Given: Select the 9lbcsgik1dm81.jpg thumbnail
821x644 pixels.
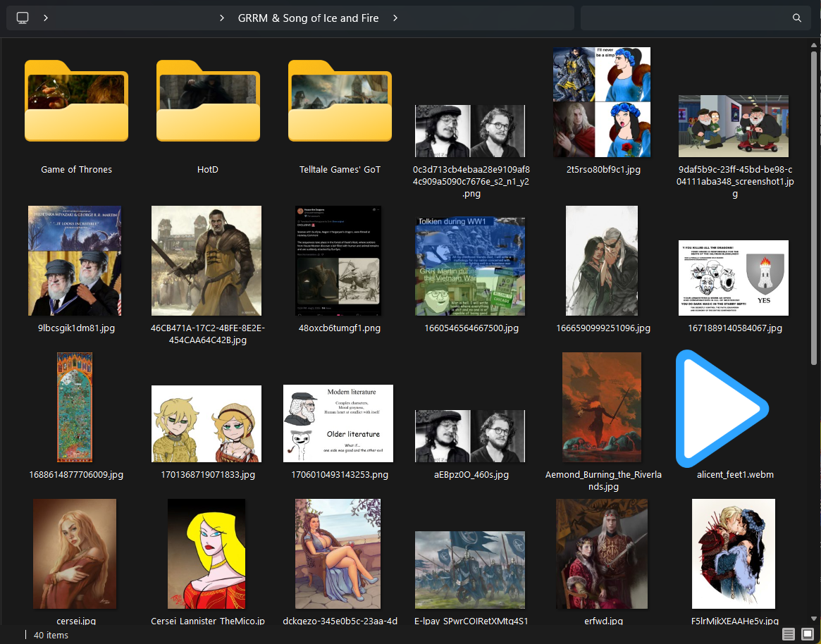Looking at the screenshot, I should [x=75, y=261].
